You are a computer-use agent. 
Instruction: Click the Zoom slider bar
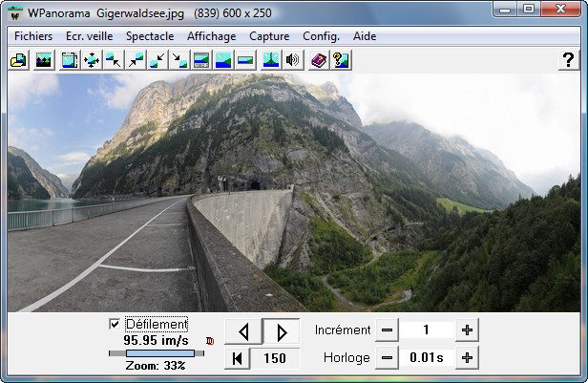point(157,353)
